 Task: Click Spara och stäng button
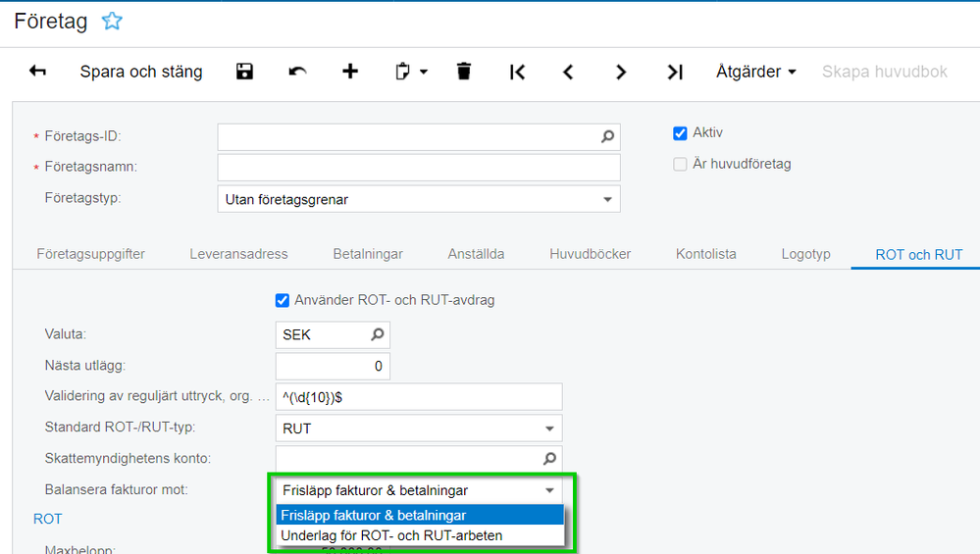pos(141,72)
